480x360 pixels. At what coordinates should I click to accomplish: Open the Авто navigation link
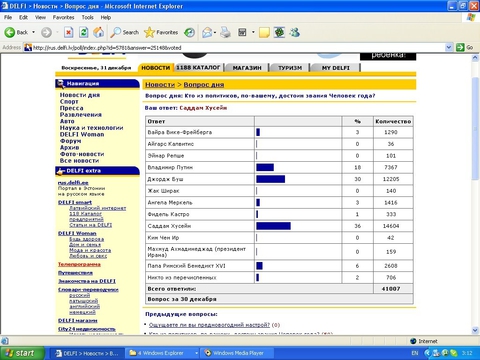[x=67, y=121]
